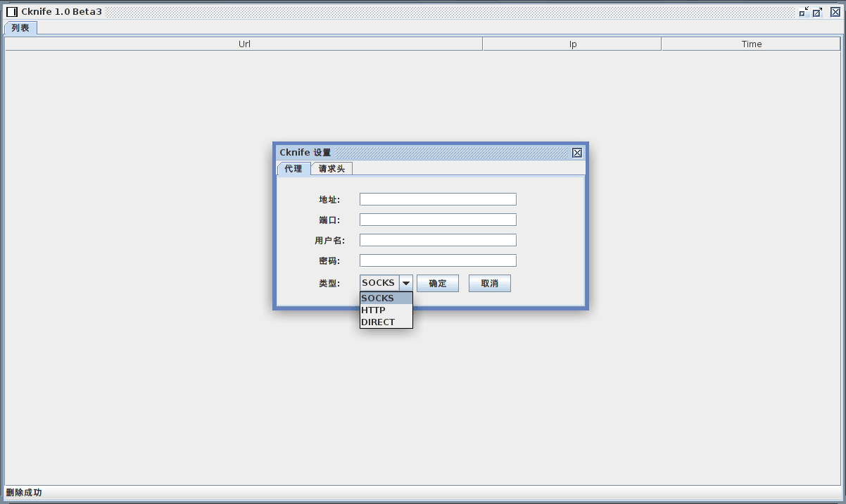Click the SOCKS combo box value field

(x=379, y=283)
